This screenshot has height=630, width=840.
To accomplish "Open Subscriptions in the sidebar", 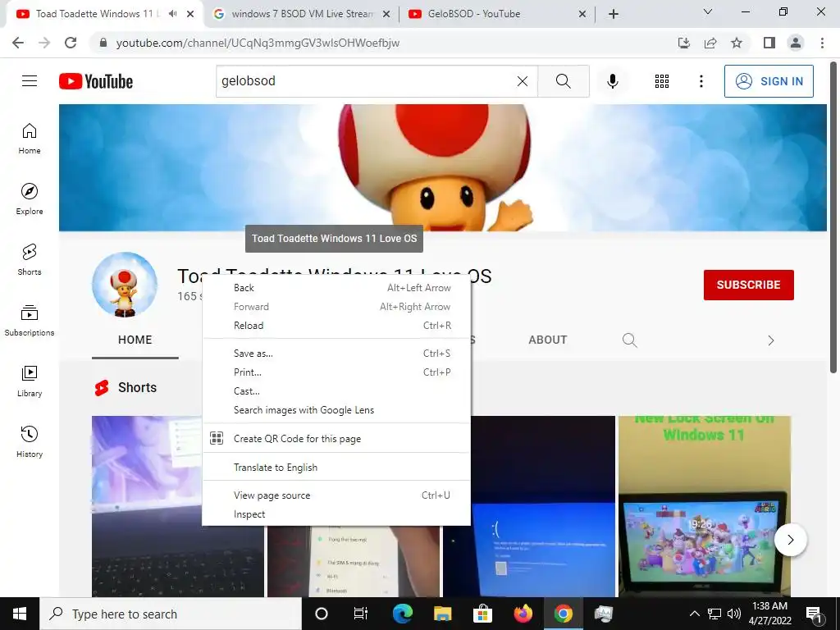I will [x=30, y=321].
